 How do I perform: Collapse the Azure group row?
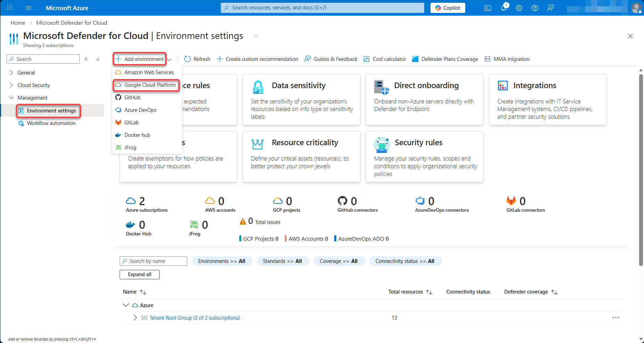126,305
